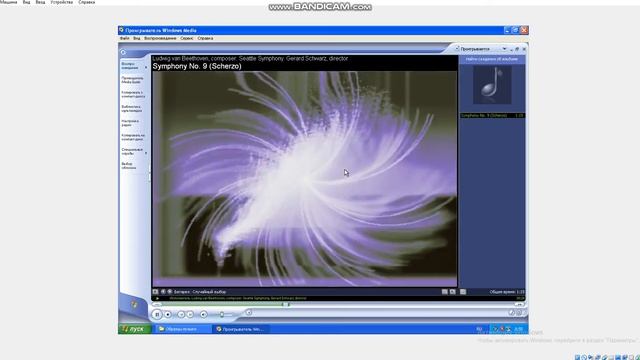
Task: Open the Библиотека мультимедиа sidebar tab
Action: (x=132, y=109)
